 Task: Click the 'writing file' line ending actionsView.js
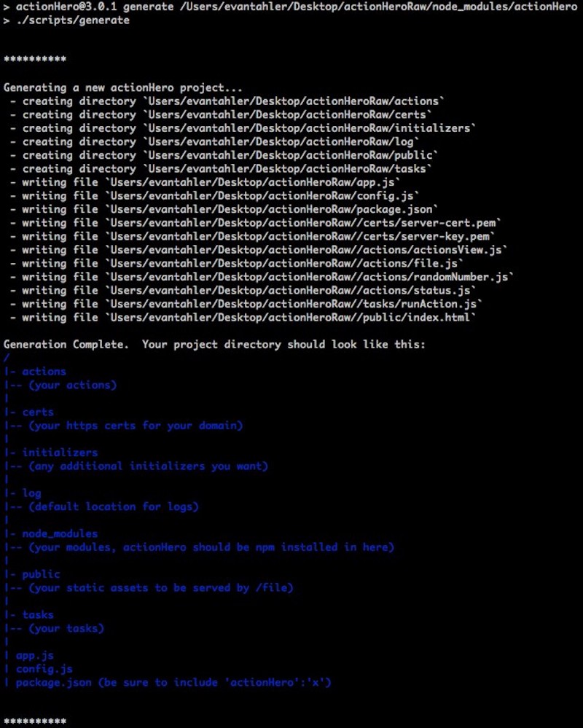tap(259, 250)
